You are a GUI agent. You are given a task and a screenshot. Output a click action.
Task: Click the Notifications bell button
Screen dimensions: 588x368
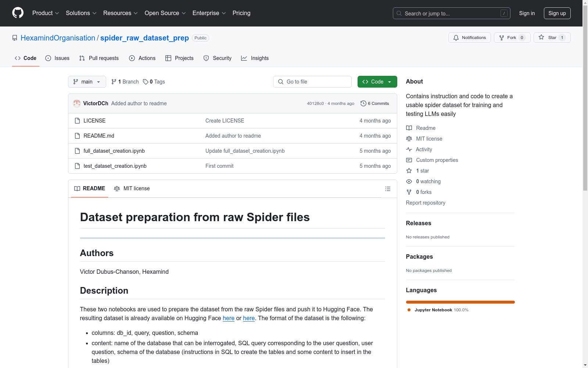pyautogui.click(x=470, y=38)
